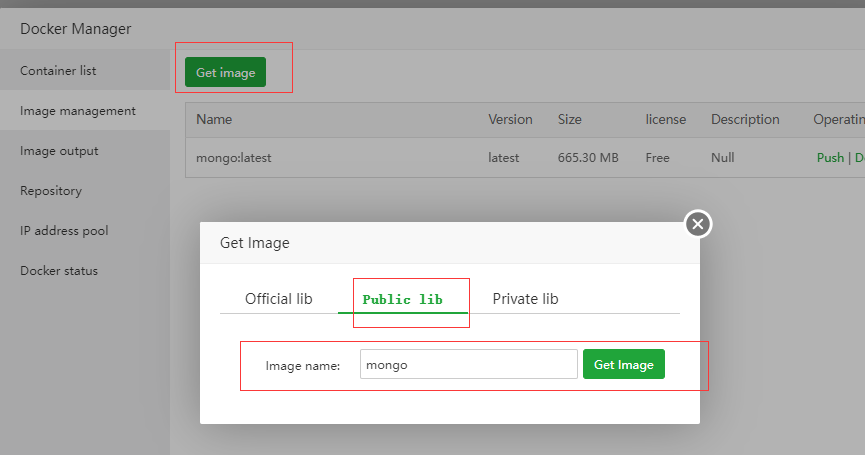Click Push link for mongo:latest
Image resolution: width=865 pixels, height=455 pixels.
(x=830, y=158)
